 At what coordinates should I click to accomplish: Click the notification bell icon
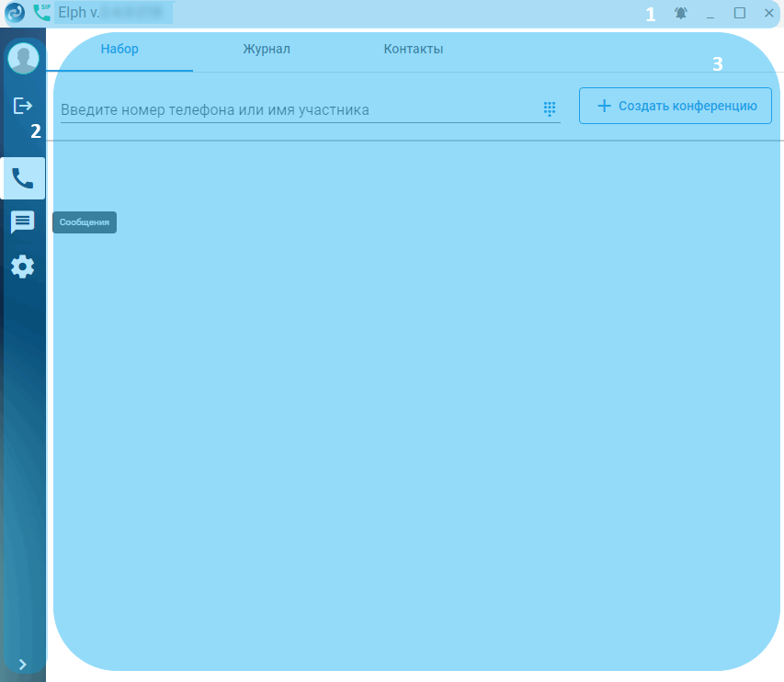680,13
